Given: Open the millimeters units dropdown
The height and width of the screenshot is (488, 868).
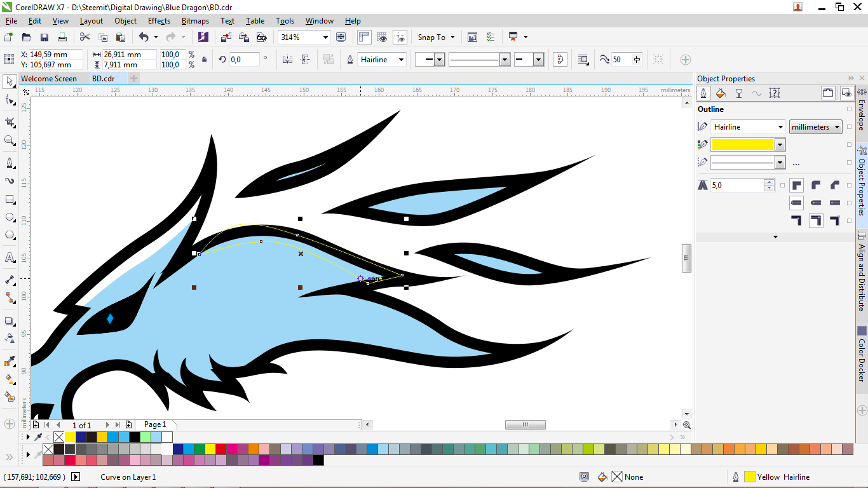Looking at the screenshot, I should coord(816,127).
